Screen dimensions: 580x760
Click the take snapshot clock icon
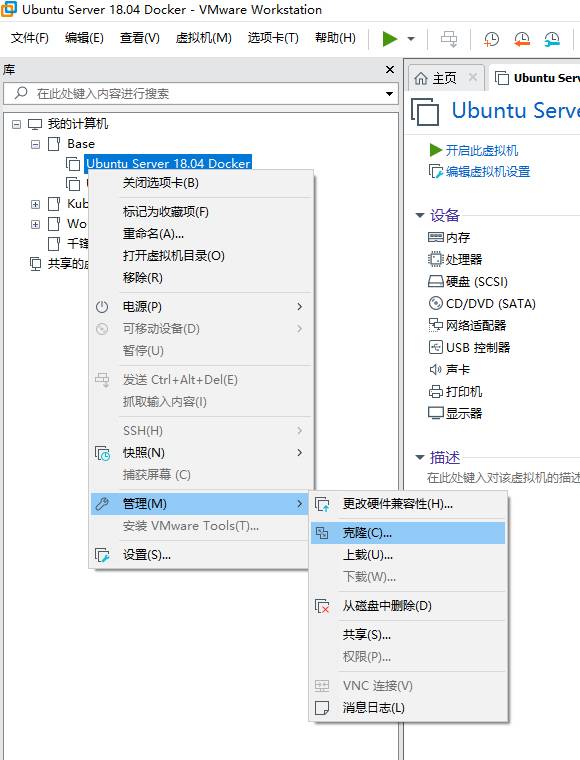(491, 39)
